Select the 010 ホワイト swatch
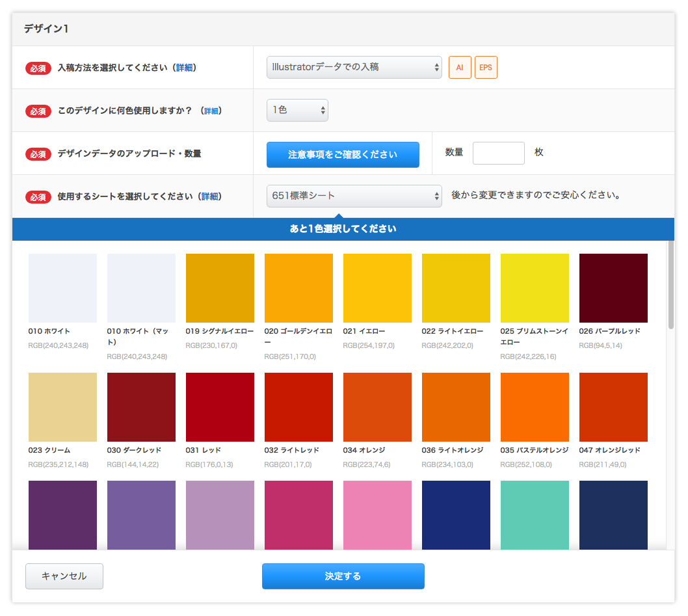This screenshot has width=688, height=616. click(62, 288)
